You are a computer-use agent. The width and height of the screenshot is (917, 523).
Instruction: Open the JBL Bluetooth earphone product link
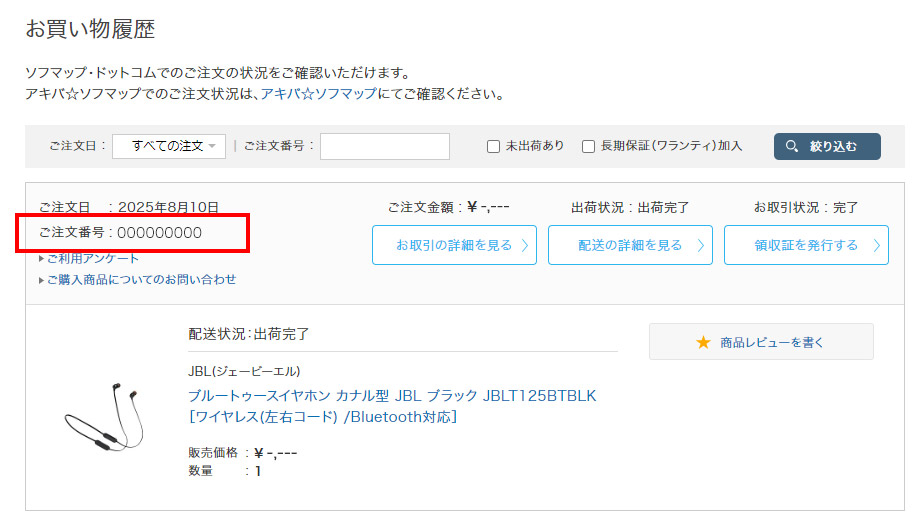tap(391, 396)
